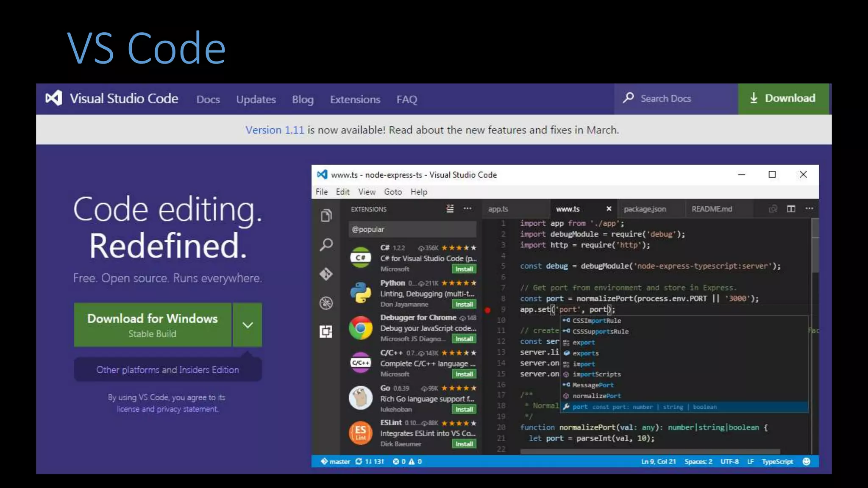Open the Help menu

pyautogui.click(x=419, y=192)
